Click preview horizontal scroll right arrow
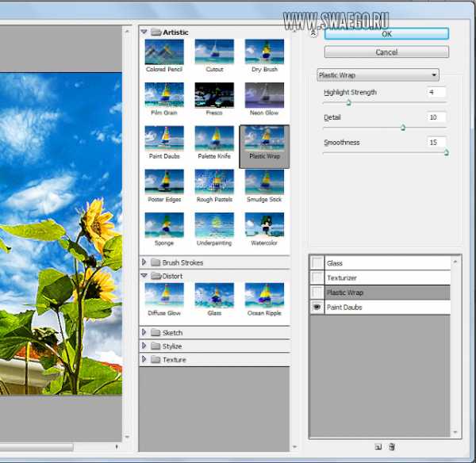The width and height of the screenshot is (476, 463). pos(117,446)
